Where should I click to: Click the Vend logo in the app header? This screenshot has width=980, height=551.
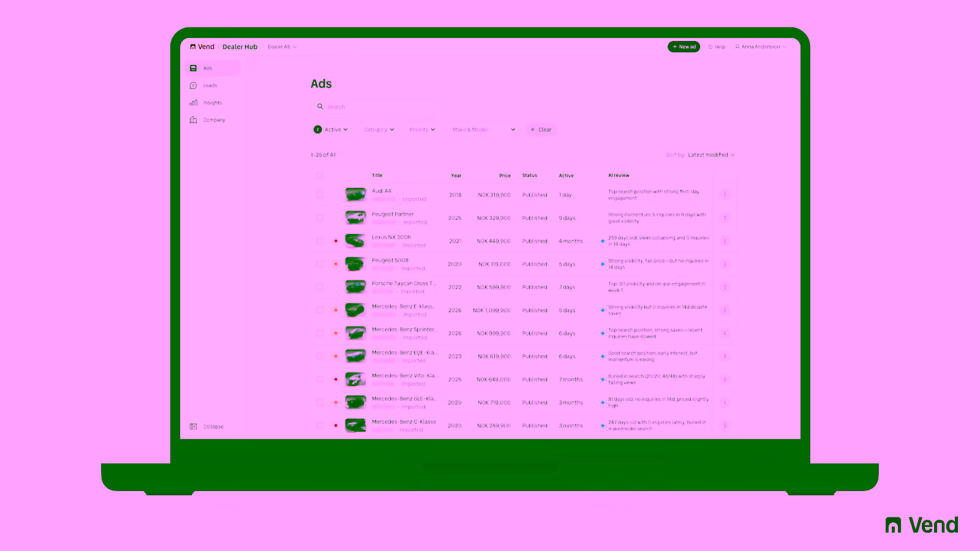pos(202,47)
